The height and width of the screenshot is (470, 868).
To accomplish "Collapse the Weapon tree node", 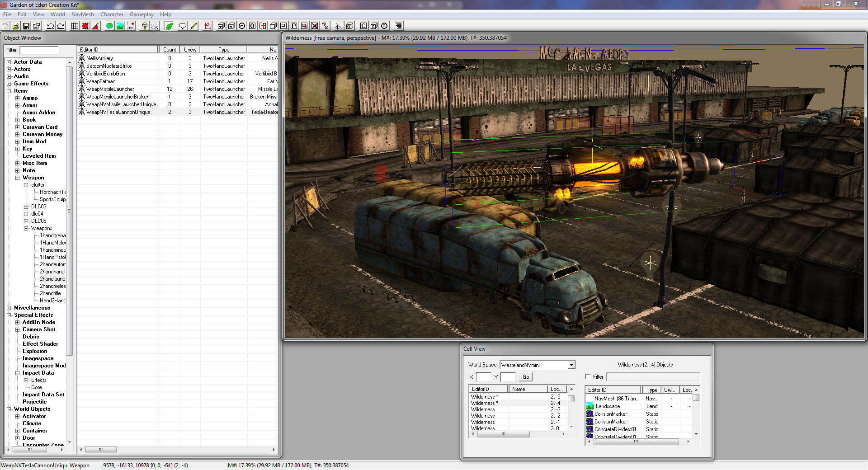I will 18,178.
